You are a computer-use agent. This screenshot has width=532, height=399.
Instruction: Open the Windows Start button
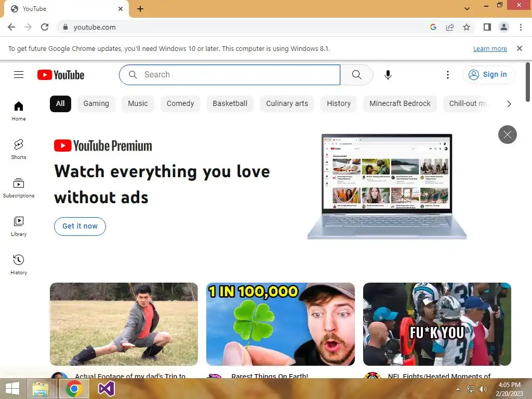(x=12, y=389)
